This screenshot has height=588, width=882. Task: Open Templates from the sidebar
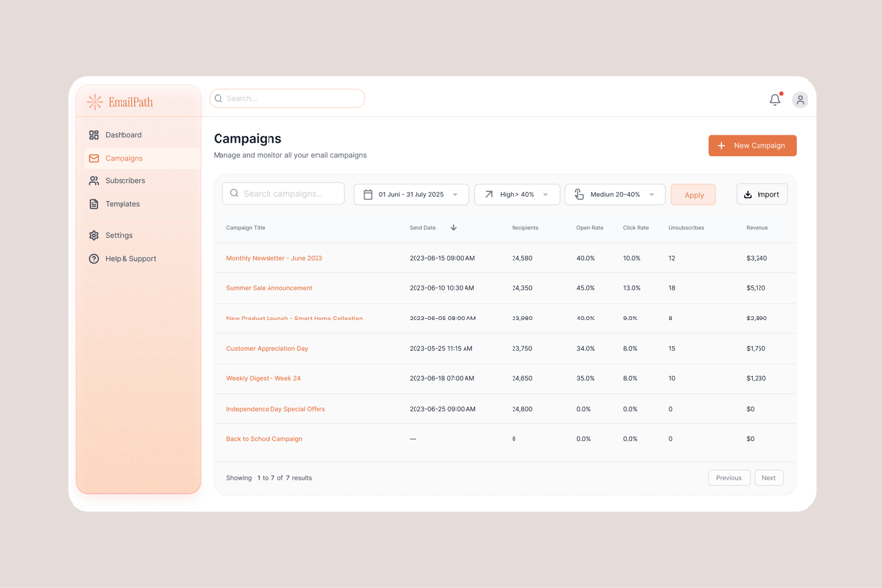[x=122, y=204]
